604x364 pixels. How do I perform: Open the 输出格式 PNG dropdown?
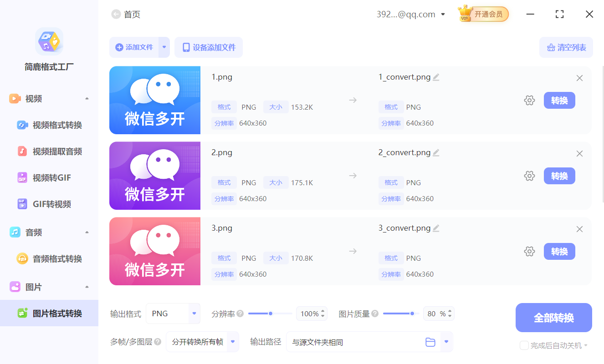(x=173, y=313)
